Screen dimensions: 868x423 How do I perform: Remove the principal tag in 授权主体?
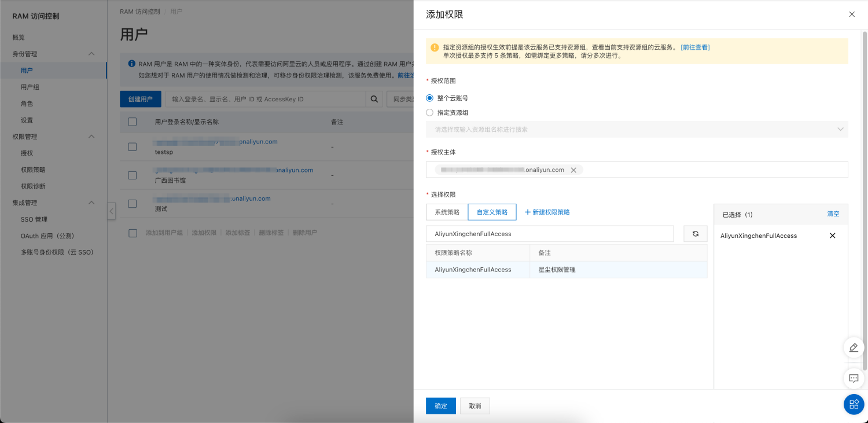pyautogui.click(x=573, y=170)
